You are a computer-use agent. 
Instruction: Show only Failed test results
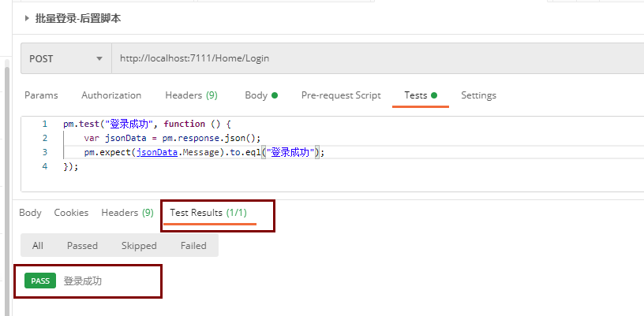point(193,246)
